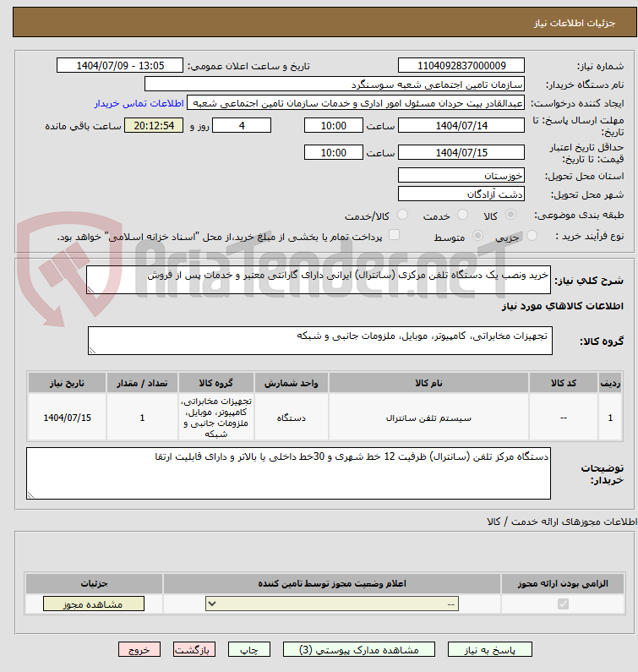Open مشاهده مدارک پیوستی (3) attachments

click(358, 650)
